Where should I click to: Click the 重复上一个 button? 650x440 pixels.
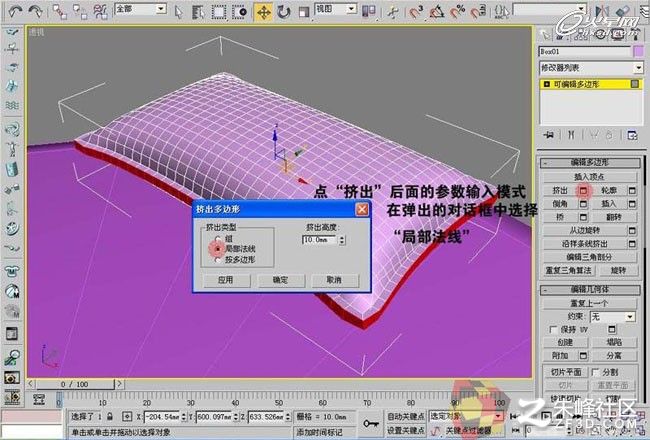click(589, 303)
